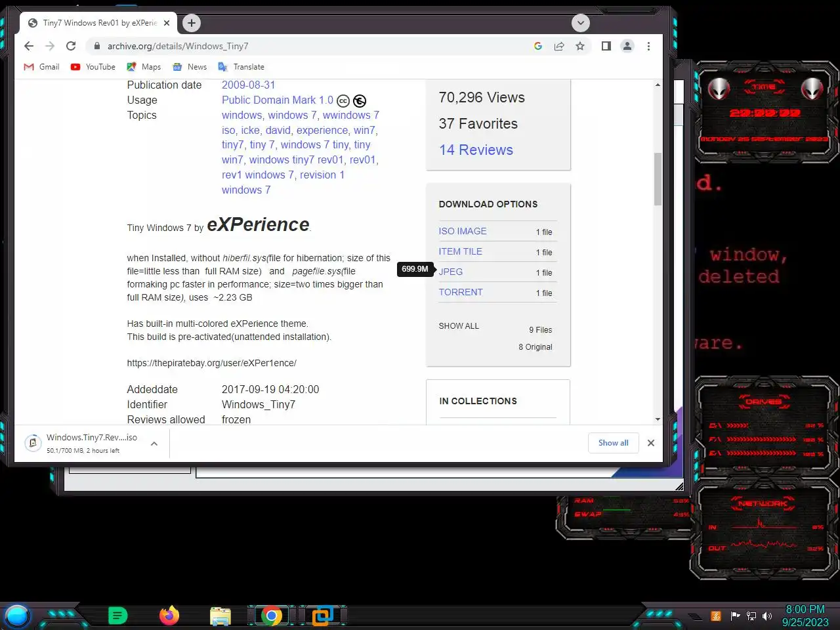Open a new Chrome tab
The image size is (840, 630).
[x=191, y=23]
